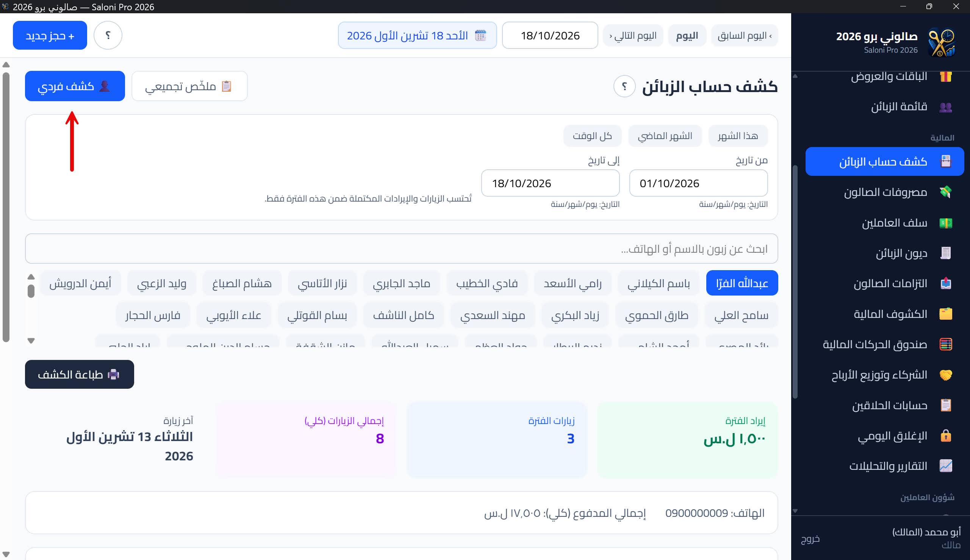Viewport: 970px width, 560px height.
Task: Click help question mark beside page title
Action: pyautogui.click(x=624, y=86)
